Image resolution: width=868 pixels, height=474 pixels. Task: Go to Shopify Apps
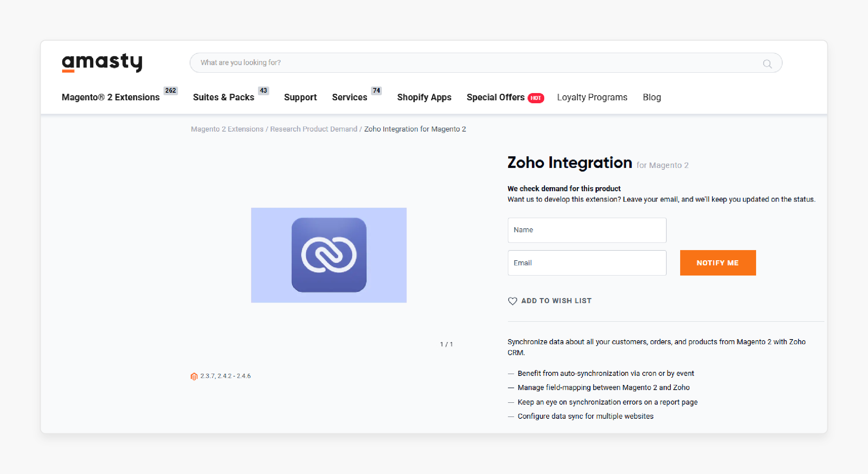click(424, 97)
